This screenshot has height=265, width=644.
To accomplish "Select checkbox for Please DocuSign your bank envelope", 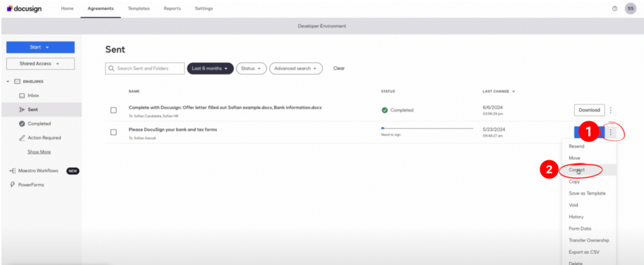I will tap(114, 132).
